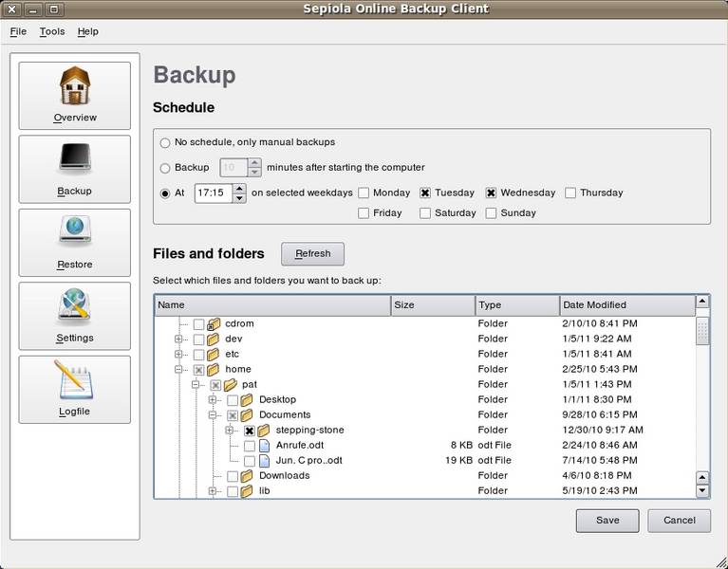Open Restore globe drive icon

75,230
